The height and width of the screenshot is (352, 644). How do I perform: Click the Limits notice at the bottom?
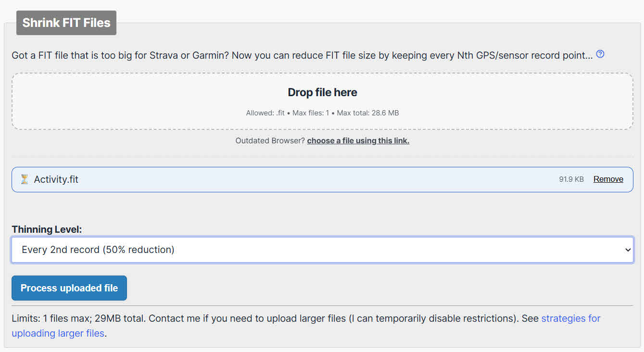192,318
